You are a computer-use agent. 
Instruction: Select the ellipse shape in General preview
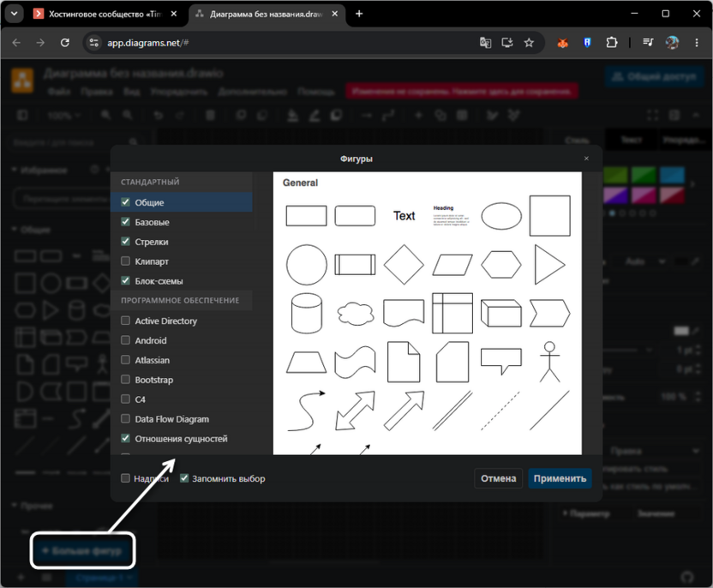(501, 215)
